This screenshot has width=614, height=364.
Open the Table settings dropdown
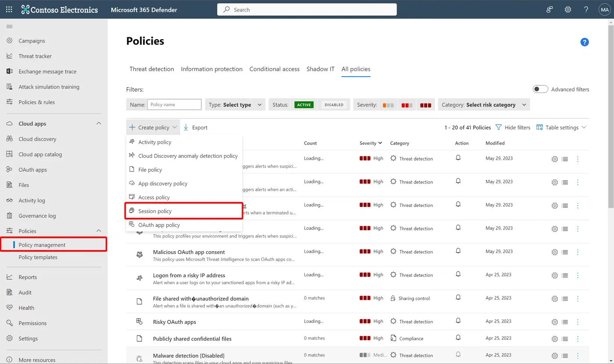(x=561, y=127)
